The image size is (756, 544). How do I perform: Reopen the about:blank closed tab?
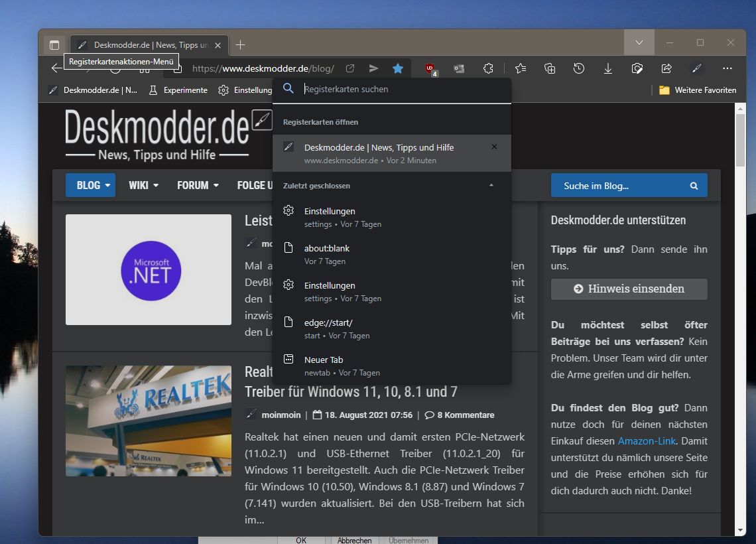pos(391,254)
